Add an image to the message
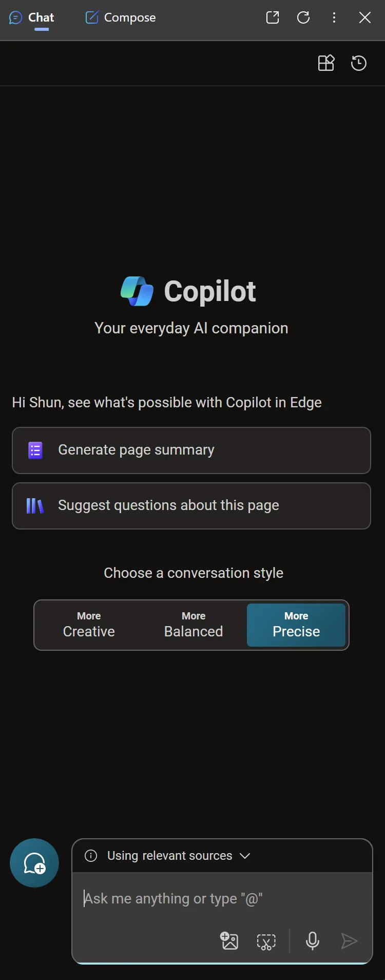The image size is (385, 980). pyautogui.click(x=229, y=941)
